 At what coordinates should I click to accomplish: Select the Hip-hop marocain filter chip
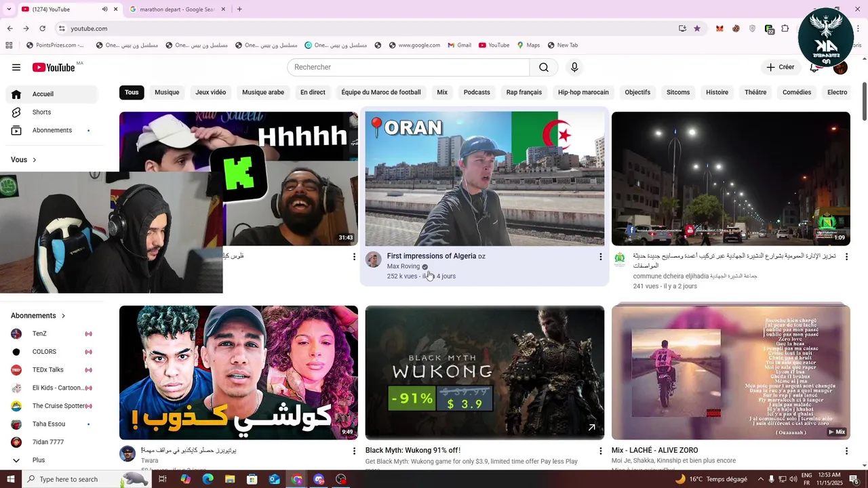583,92
